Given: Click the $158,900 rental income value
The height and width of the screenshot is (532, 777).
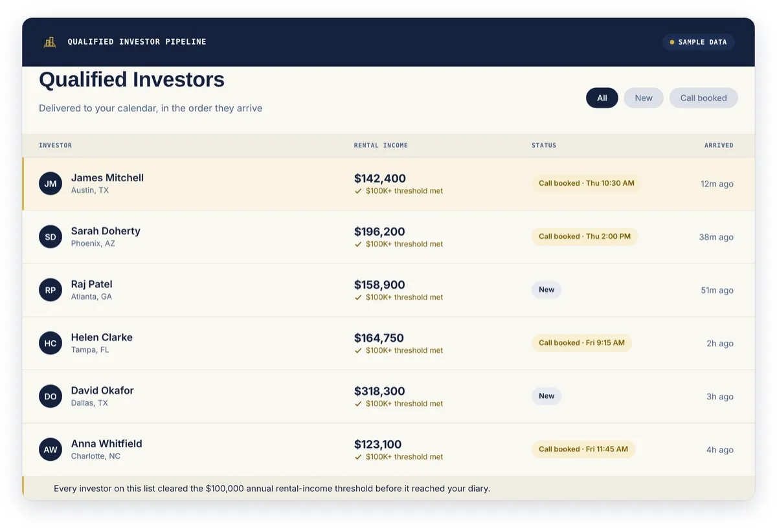Looking at the screenshot, I should coord(379,285).
